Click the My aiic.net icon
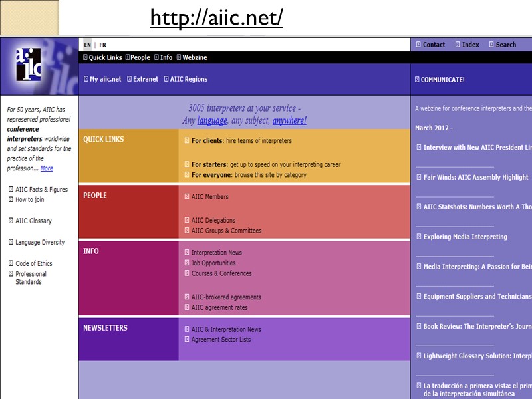The width and height of the screenshot is (532, 399). point(87,78)
